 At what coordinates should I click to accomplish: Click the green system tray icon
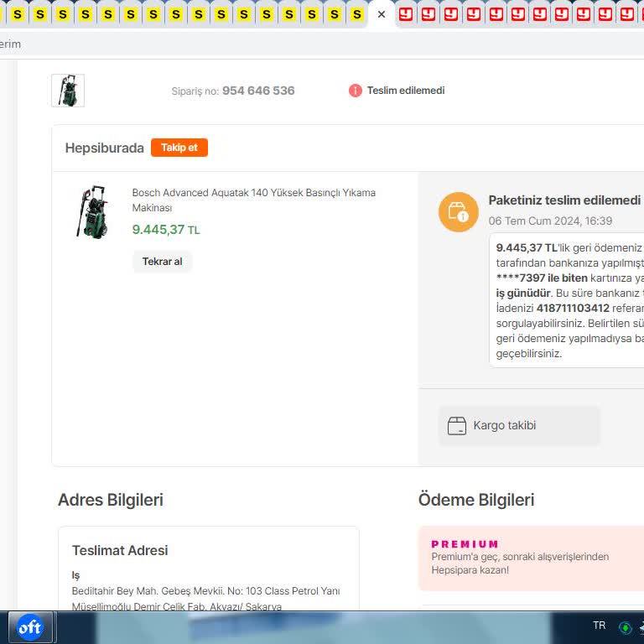pos(625,627)
